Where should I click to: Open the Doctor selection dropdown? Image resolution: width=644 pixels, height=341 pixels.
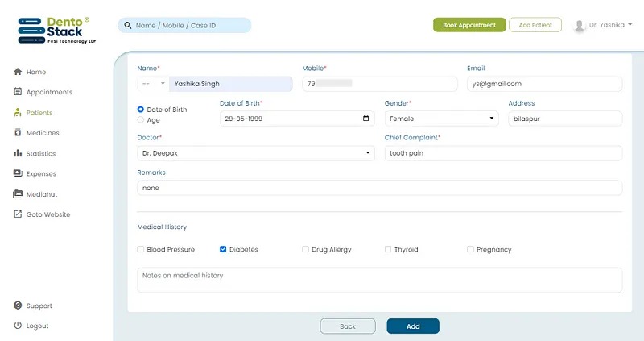coord(255,152)
